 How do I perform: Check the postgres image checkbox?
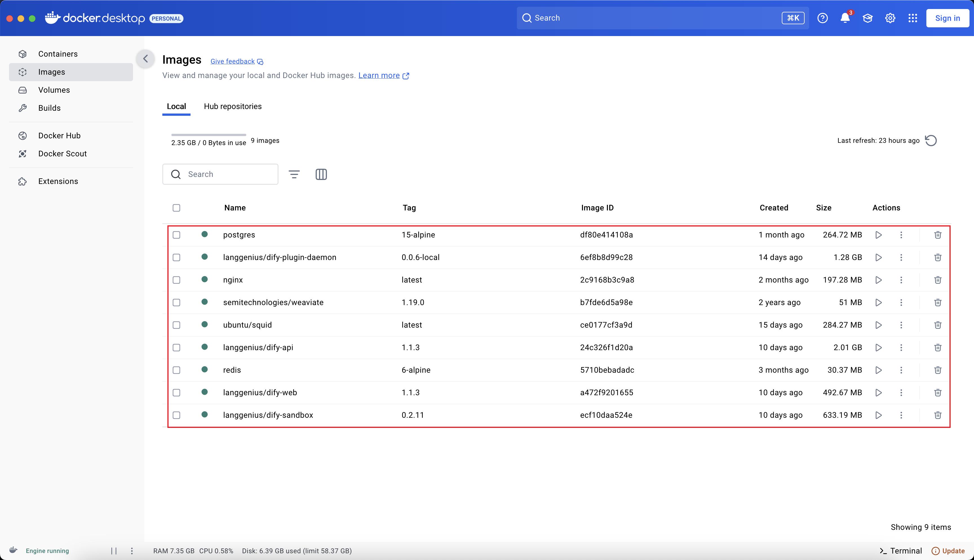pos(177,235)
